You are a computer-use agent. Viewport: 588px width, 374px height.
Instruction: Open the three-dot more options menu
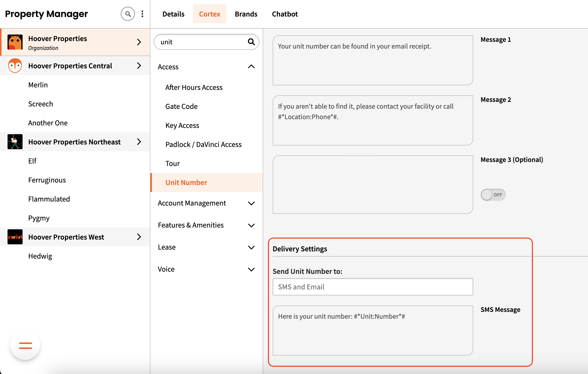pos(142,14)
